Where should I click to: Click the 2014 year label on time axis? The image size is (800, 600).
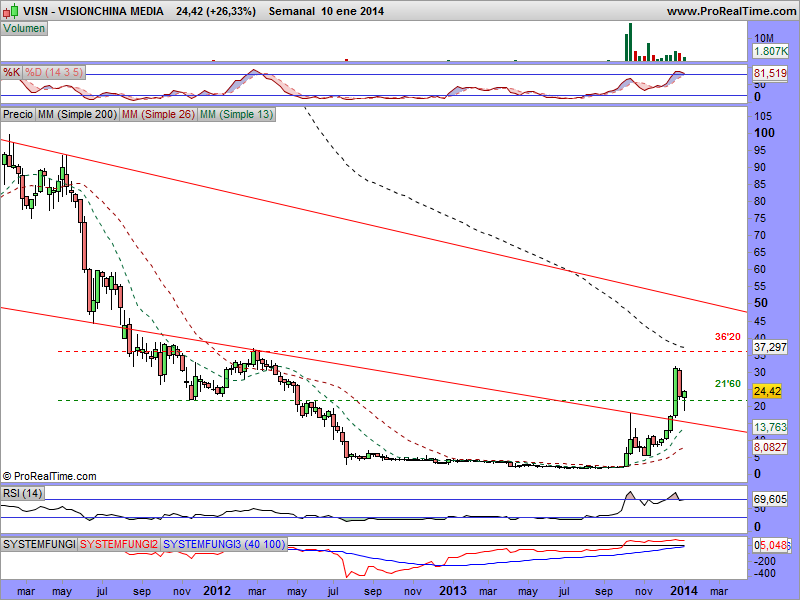tap(683, 591)
